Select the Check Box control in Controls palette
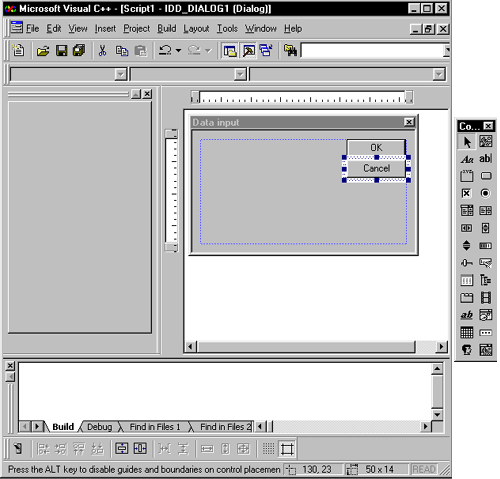The image size is (500, 479). tap(466, 193)
